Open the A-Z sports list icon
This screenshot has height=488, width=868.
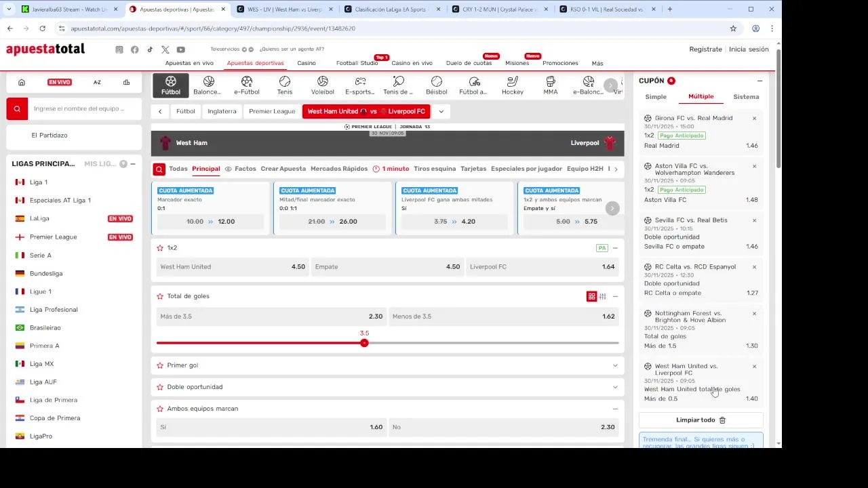tap(97, 82)
